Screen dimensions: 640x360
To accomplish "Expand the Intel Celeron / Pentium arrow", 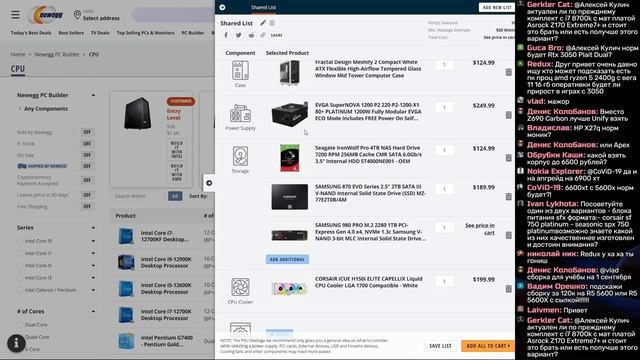I will [x=93, y=290].
